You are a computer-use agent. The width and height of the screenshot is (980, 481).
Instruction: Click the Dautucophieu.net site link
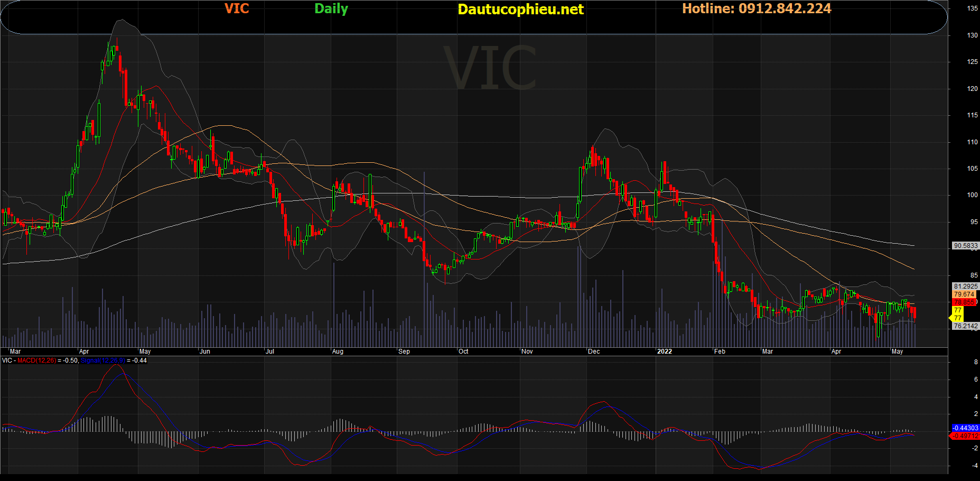(520, 10)
